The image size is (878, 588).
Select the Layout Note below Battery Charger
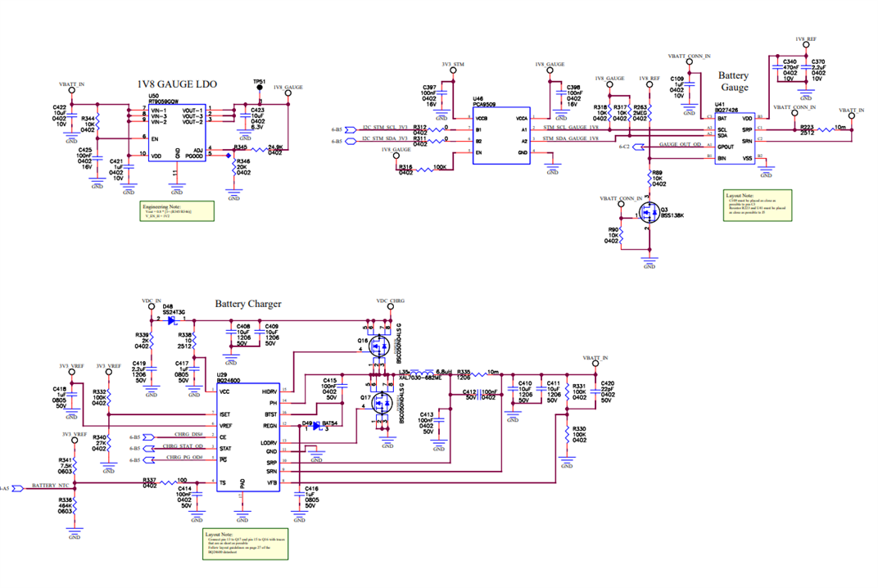click(246, 544)
